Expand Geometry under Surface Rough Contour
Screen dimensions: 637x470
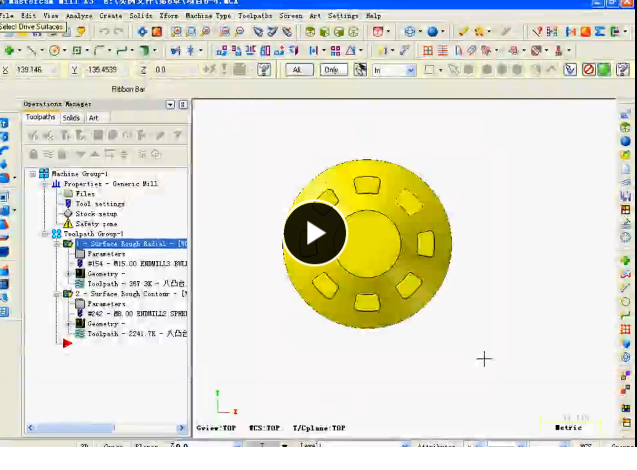(69, 324)
